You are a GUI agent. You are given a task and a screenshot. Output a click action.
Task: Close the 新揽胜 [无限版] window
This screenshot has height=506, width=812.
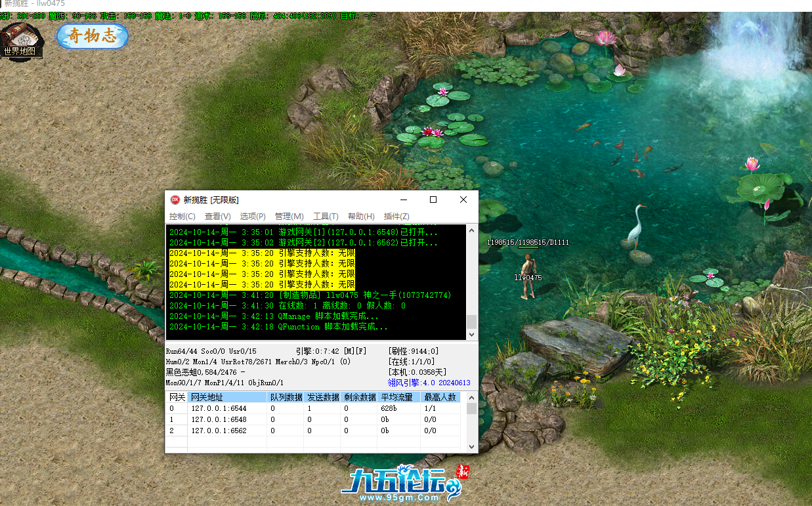[x=463, y=200]
